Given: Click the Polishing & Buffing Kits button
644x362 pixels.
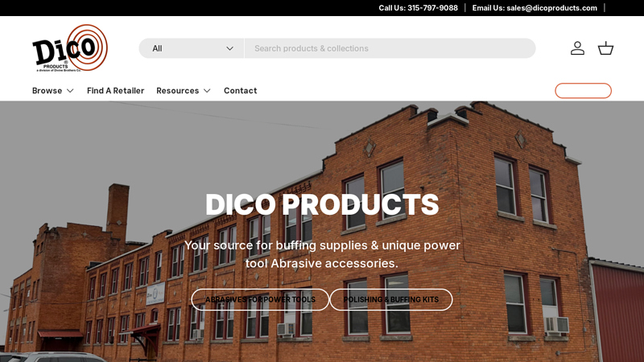Looking at the screenshot, I should point(391,299).
